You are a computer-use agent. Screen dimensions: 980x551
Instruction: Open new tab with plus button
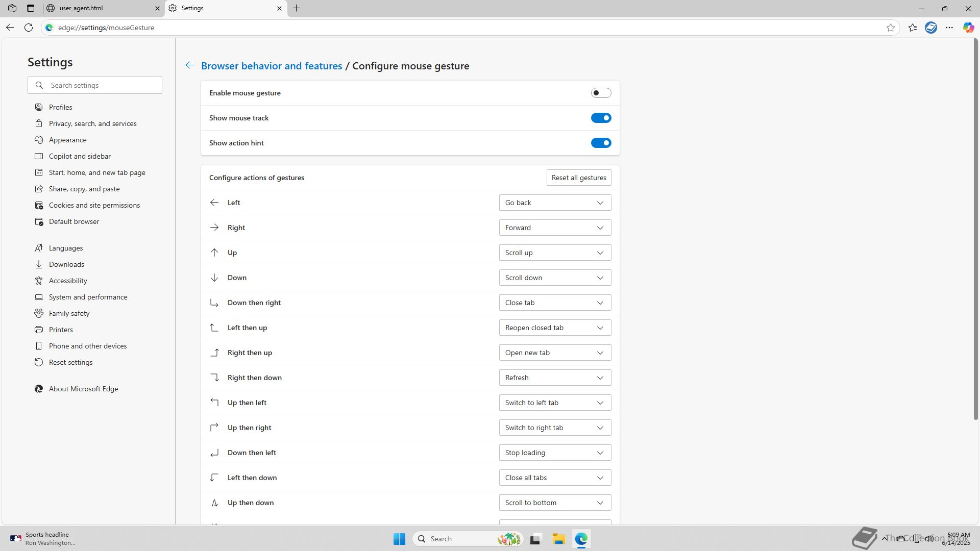coord(297,8)
